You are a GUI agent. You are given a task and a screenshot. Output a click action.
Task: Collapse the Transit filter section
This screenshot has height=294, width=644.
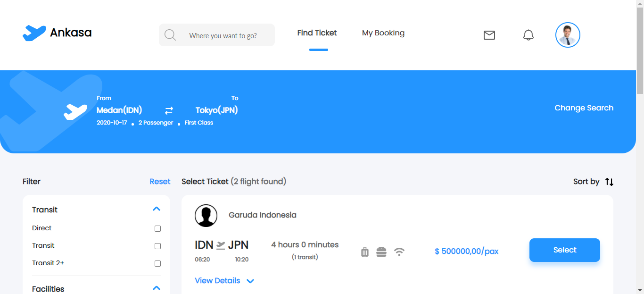pyautogui.click(x=157, y=209)
